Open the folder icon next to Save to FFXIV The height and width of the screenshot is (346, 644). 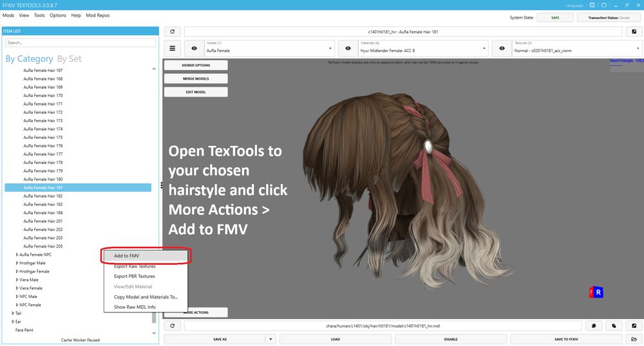pyautogui.click(x=634, y=340)
